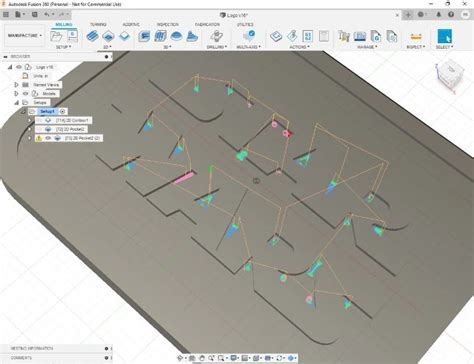Select the [T2] 2D Pocket2 operation
Viewport: 474px width, 364px height.
70,129
